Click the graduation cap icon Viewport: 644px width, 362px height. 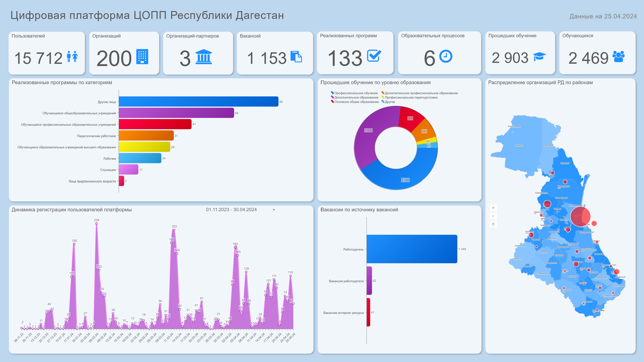point(539,56)
